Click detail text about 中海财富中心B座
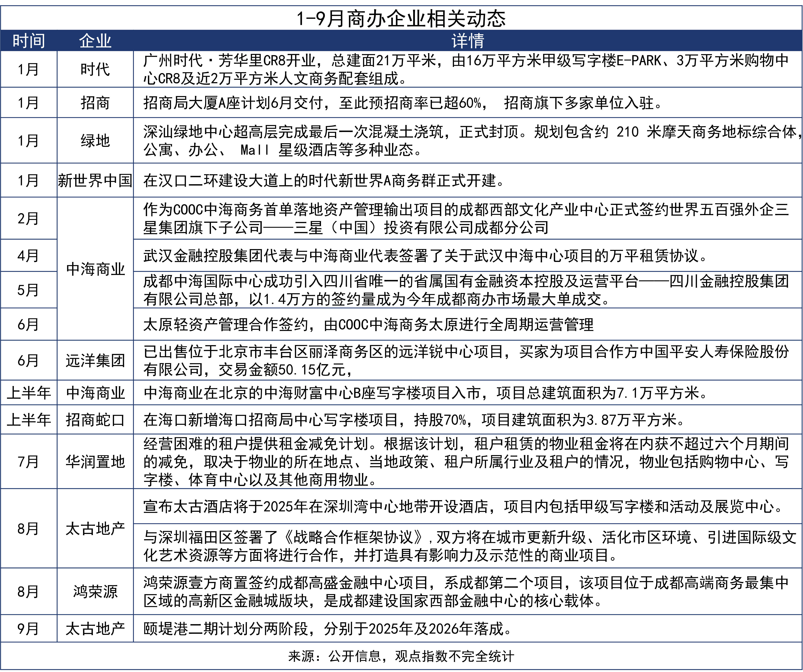This screenshot has width=803, height=672. 425,393
